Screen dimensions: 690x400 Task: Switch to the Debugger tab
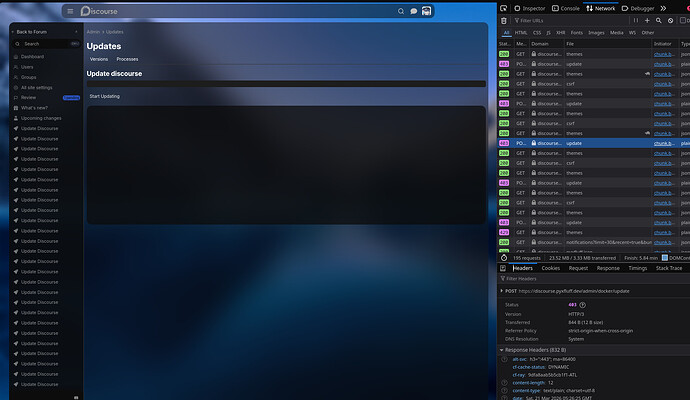[x=638, y=8]
